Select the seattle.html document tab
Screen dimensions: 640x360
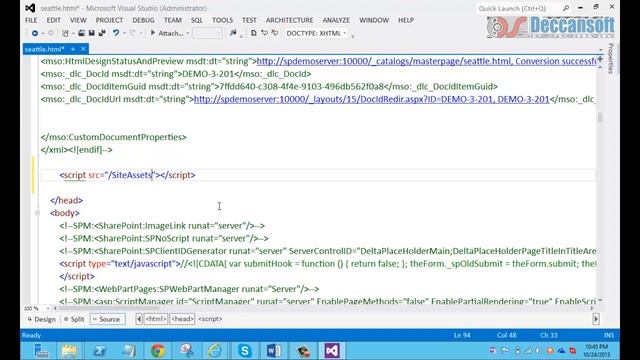tap(44, 49)
